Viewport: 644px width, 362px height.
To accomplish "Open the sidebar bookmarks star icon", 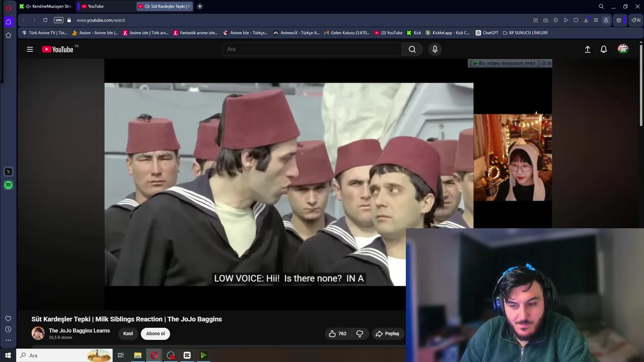I will point(8,35).
